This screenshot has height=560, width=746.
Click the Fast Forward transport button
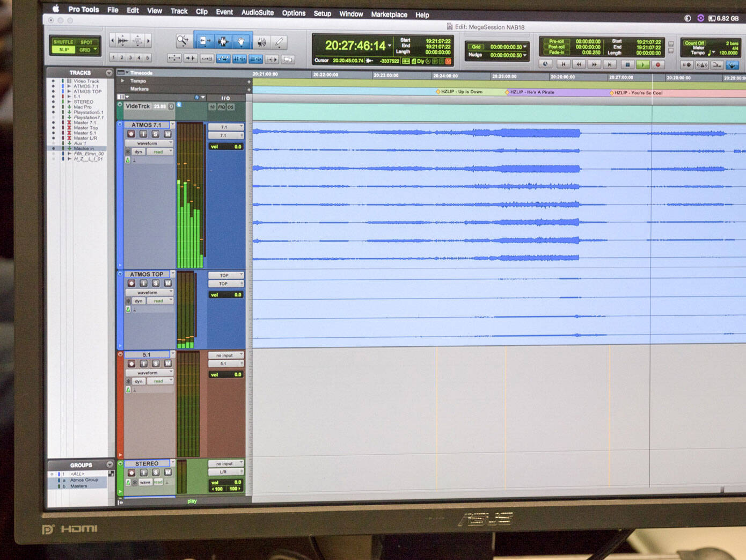[x=594, y=64]
